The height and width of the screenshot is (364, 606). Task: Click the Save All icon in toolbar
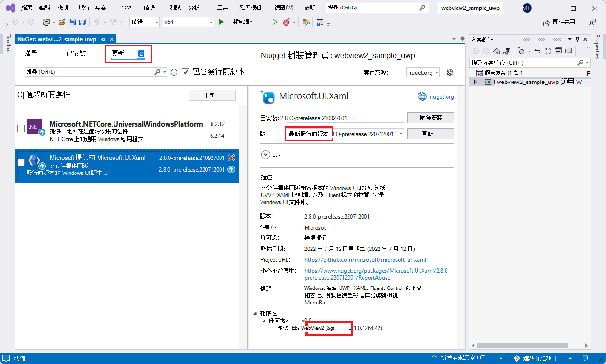click(x=82, y=22)
